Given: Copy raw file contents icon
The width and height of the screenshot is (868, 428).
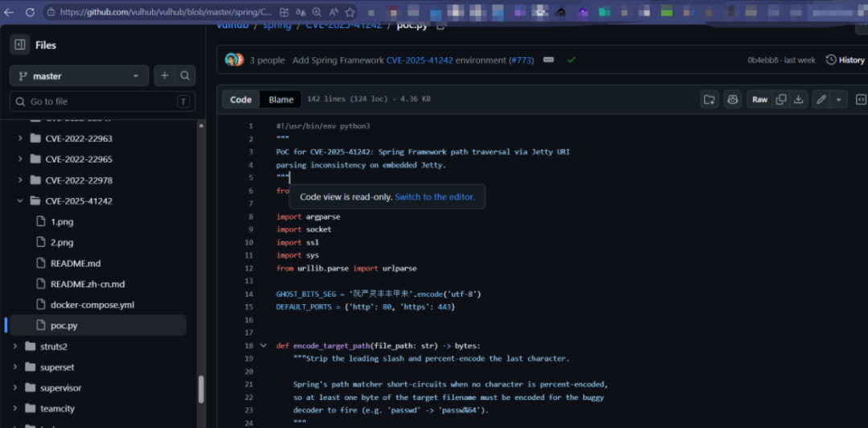Looking at the screenshot, I should pyautogui.click(x=781, y=99).
